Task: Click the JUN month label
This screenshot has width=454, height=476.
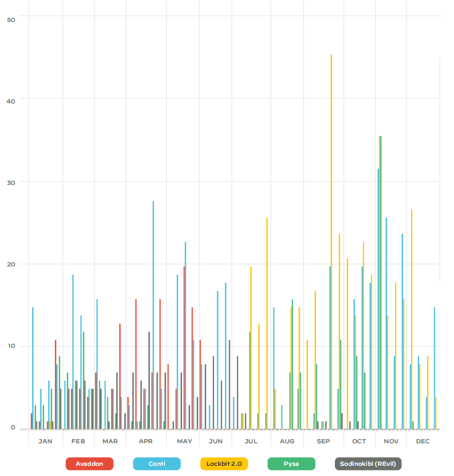Action: pos(215,441)
